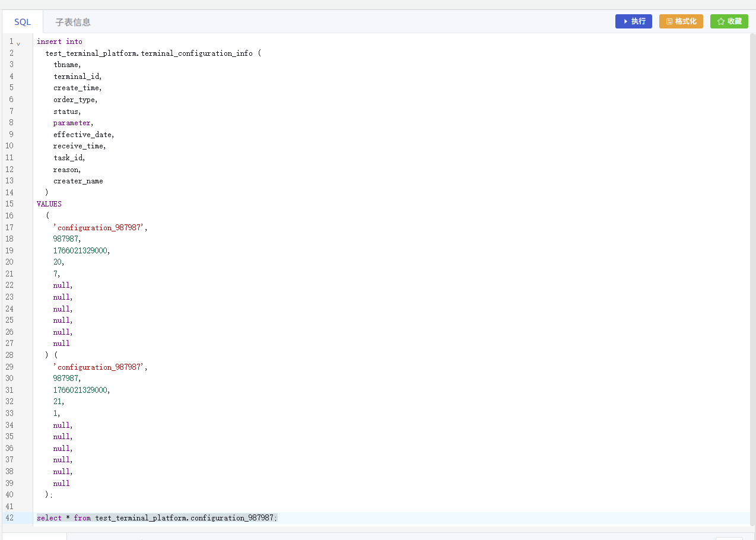Click 'configuration_987987' string on line 29
This screenshot has height=540, width=756.
pos(99,367)
